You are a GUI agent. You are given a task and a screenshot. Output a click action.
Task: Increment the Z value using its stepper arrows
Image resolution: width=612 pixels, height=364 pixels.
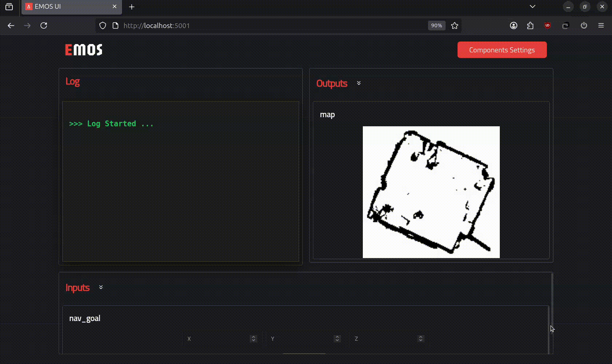click(420, 339)
